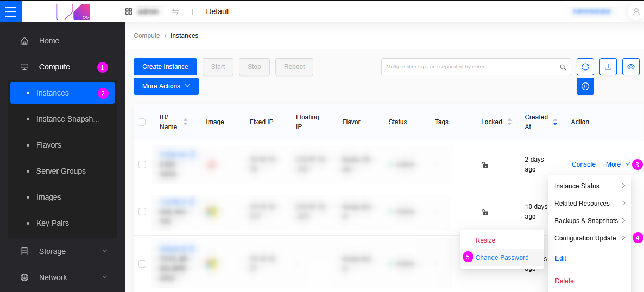
Task: Expand the Instance Status submenu
Action: coord(589,186)
